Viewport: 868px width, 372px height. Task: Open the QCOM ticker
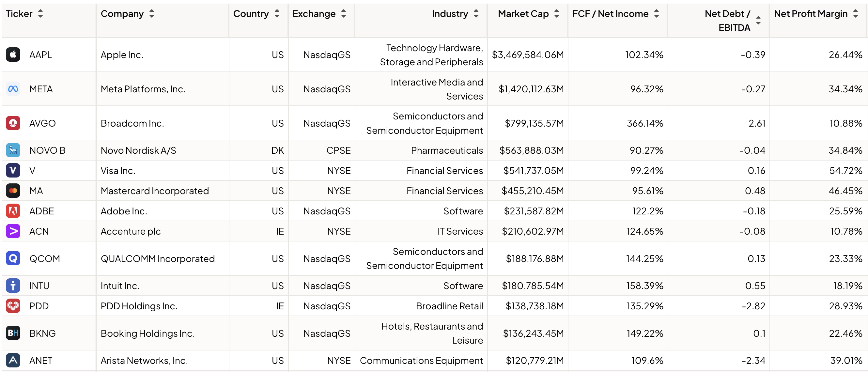(44, 259)
